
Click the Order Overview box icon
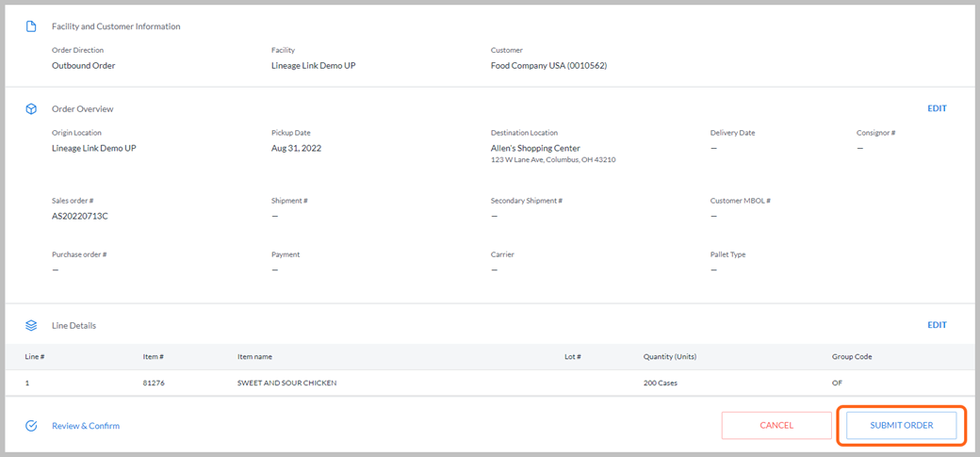[30, 108]
